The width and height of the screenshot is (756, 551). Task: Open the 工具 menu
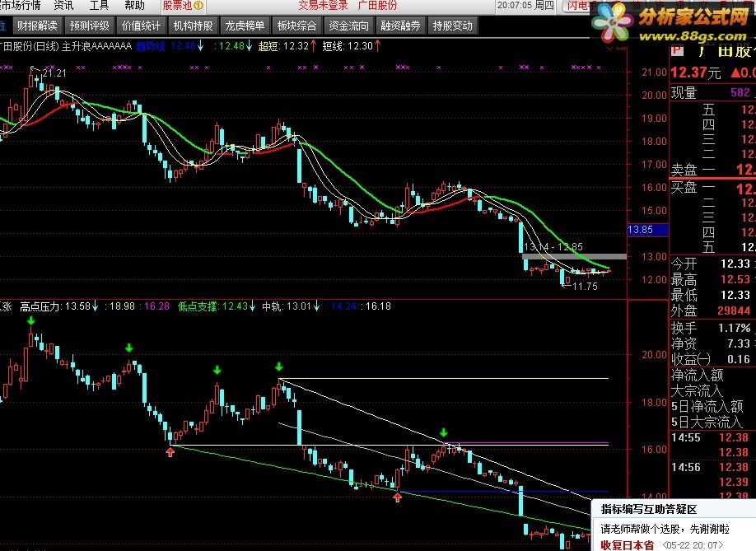[x=99, y=5]
